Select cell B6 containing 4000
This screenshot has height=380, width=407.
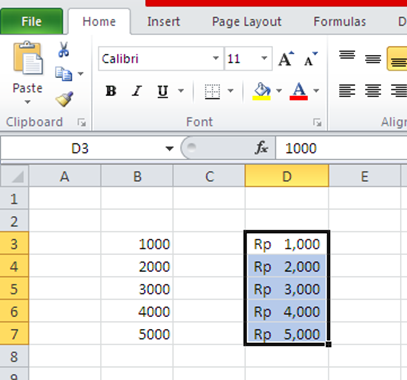click(137, 311)
